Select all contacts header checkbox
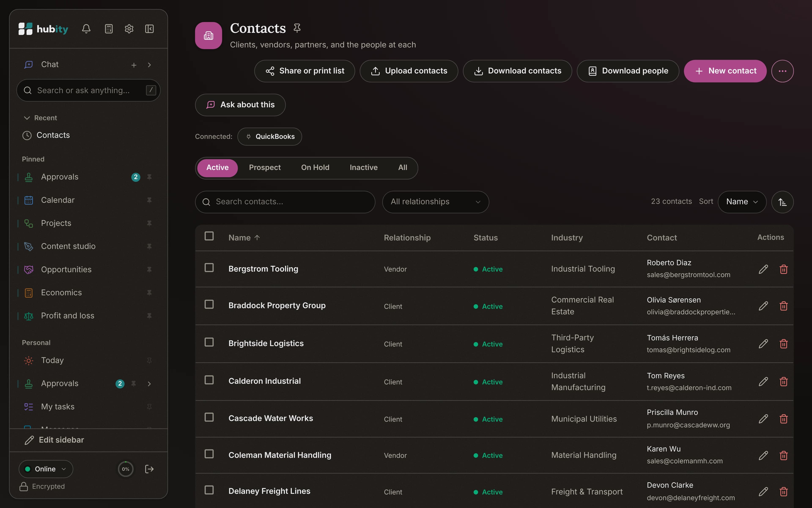This screenshot has height=508, width=812. pos(209,236)
